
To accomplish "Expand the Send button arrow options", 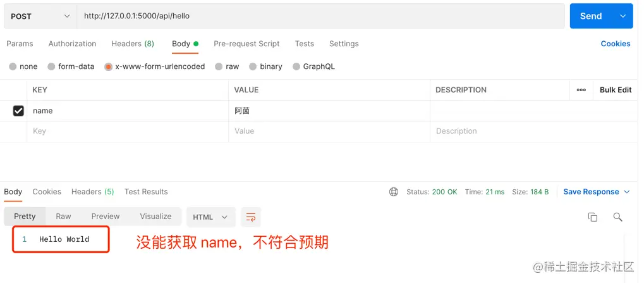I will [623, 16].
